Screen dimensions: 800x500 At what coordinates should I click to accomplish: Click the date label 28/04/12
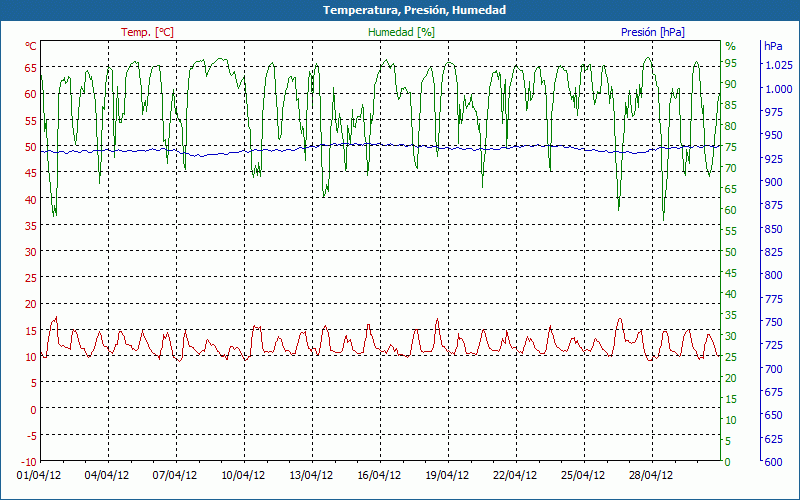(x=651, y=476)
